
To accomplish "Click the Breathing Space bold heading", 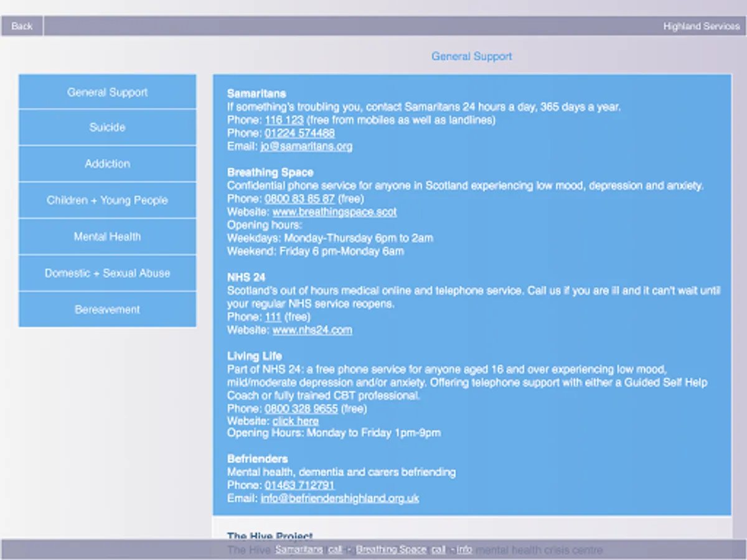I will point(270,172).
